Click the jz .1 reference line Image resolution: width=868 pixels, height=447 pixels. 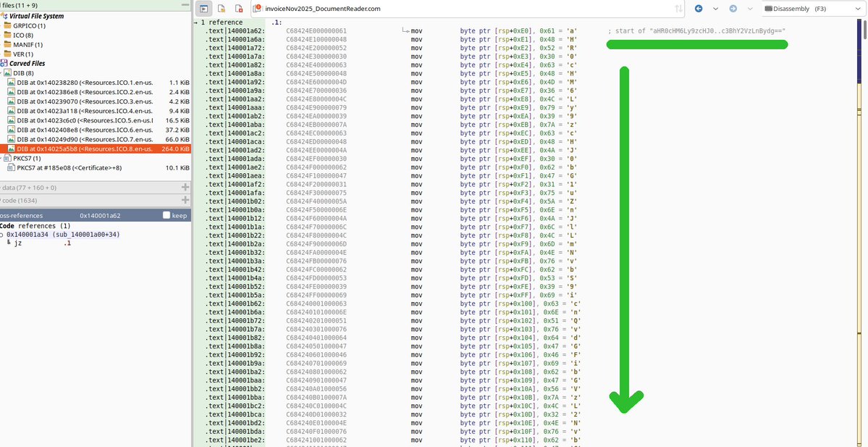point(39,243)
